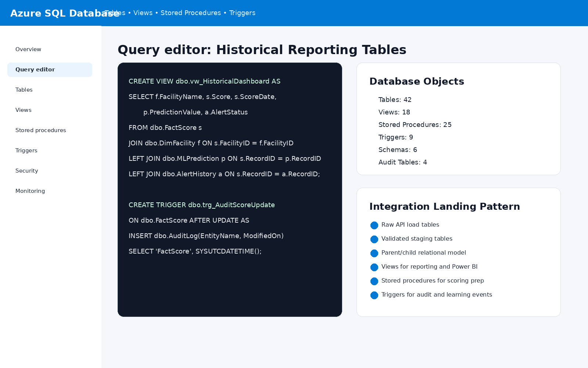The image size is (588, 368).
Task: Click the Audit Tables: 4 entry
Action: (403, 162)
